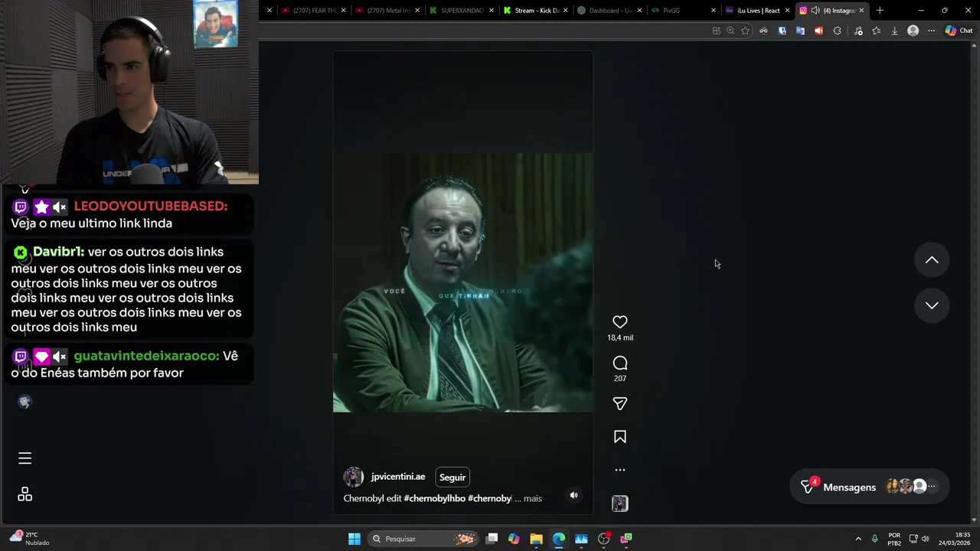Show hidden system tray icons
Screen dimensions: 980x551
coord(858,539)
